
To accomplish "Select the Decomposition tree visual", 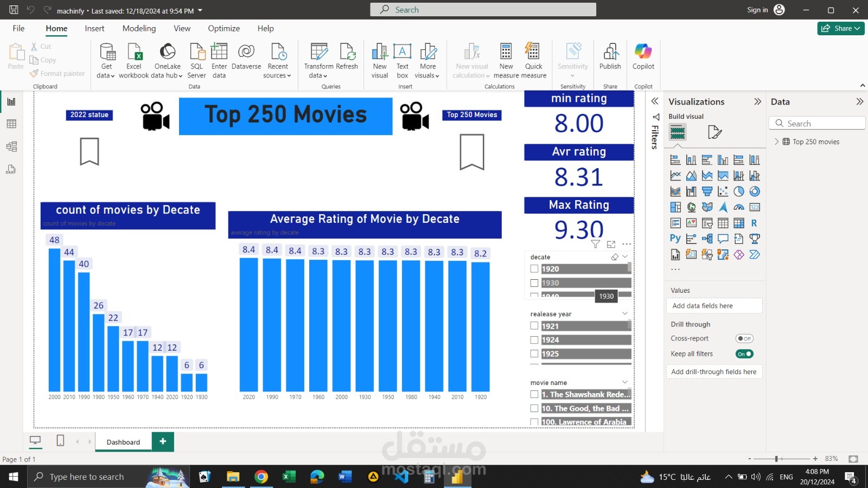I will (707, 239).
